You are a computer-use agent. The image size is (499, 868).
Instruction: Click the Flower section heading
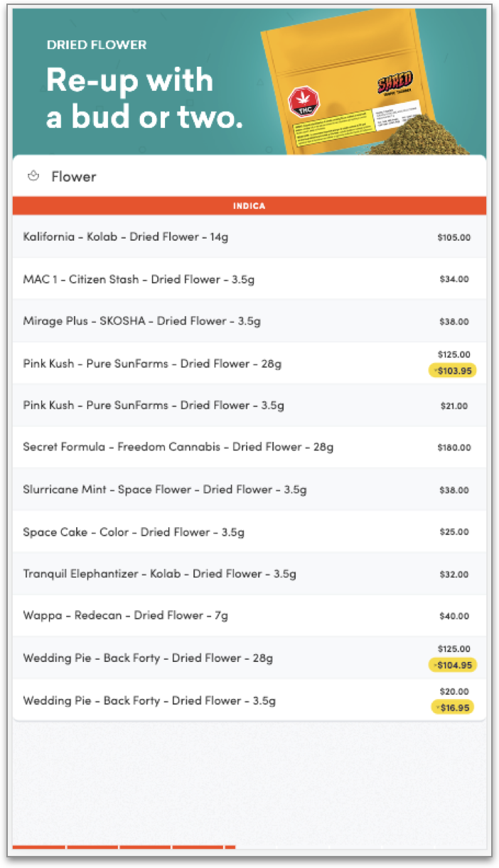point(73,176)
